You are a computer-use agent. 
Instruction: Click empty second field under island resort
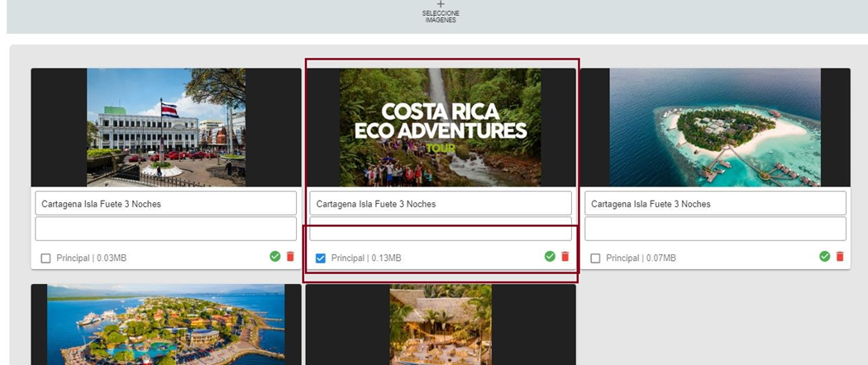coord(715,229)
